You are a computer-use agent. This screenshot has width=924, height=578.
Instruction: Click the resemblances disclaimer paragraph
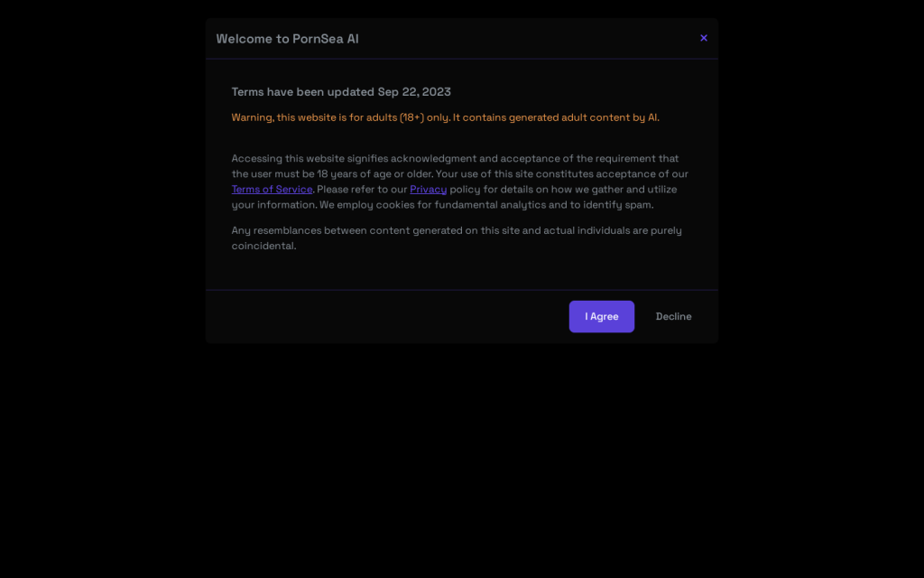pos(457,238)
